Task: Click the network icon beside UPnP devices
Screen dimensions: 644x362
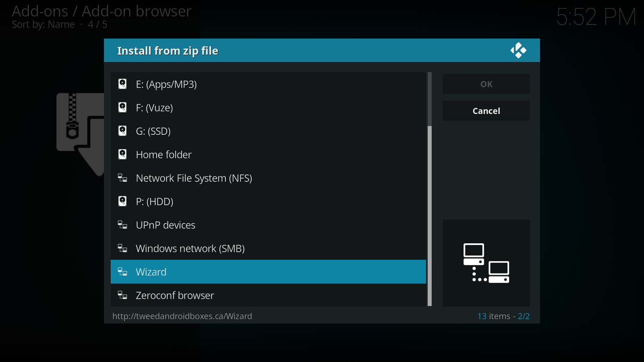Action: (122, 225)
